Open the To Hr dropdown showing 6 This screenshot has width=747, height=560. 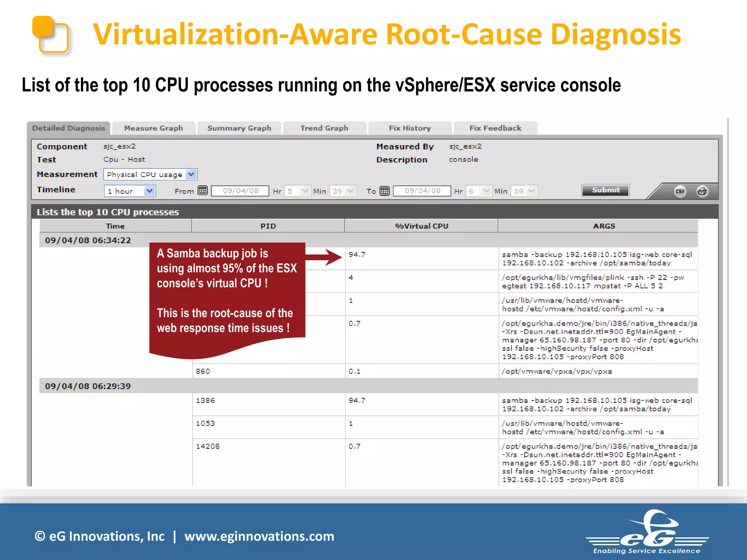[x=479, y=191]
